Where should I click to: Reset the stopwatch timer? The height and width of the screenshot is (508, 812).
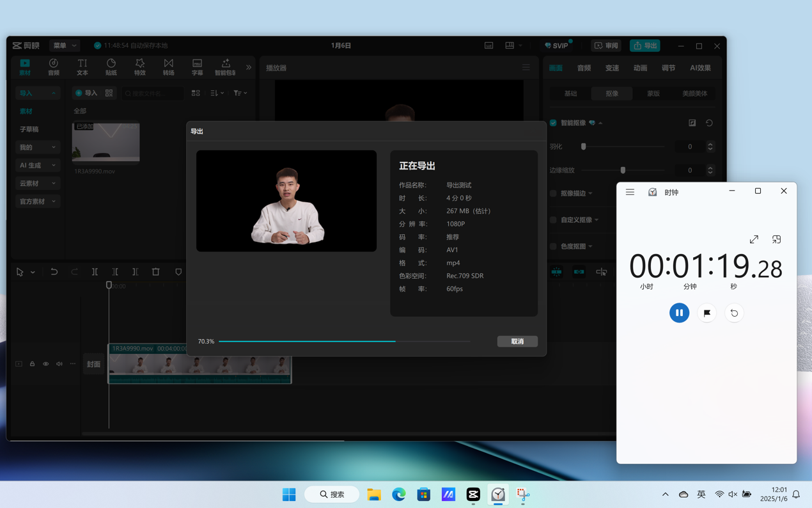coord(734,313)
